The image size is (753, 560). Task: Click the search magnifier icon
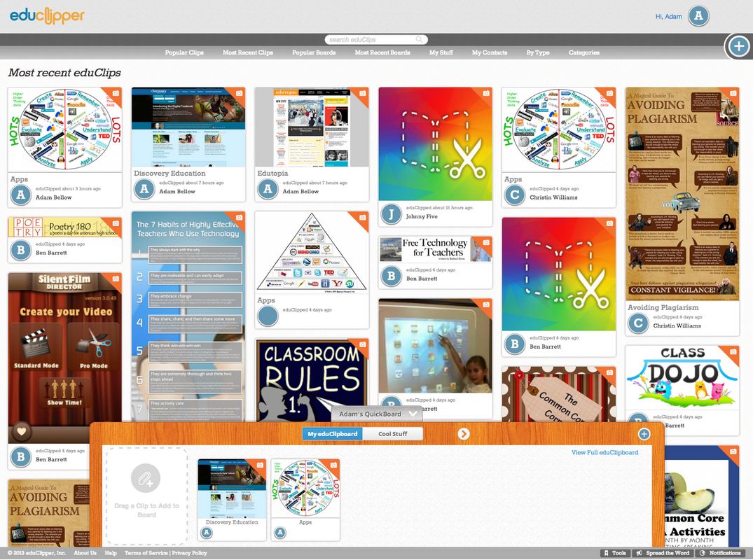(419, 40)
